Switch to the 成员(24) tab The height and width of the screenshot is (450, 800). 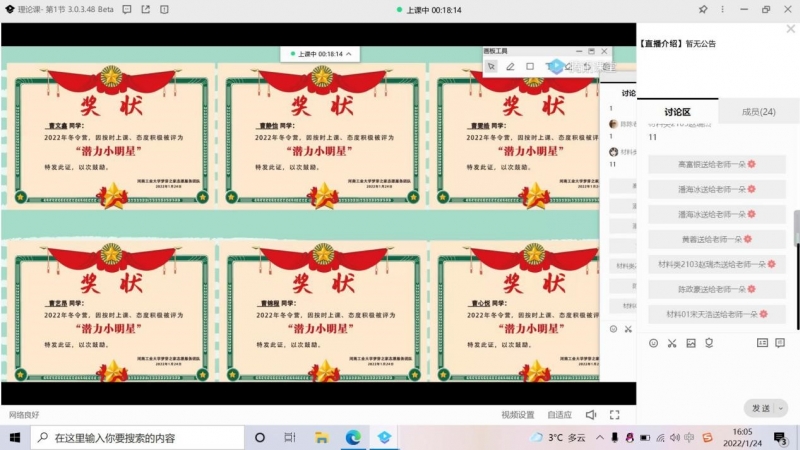click(758, 112)
